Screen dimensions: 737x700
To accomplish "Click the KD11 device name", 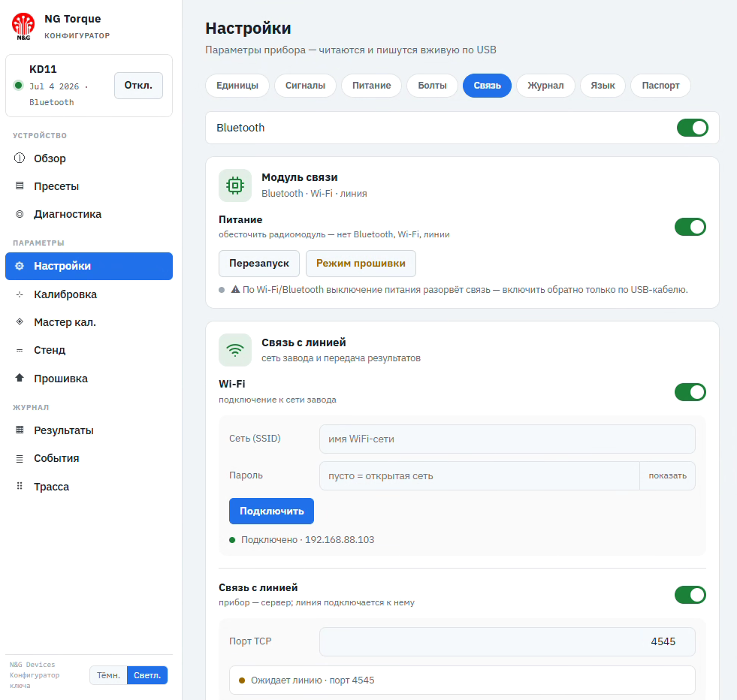I will pyautogui.click(x=43, y=69).
